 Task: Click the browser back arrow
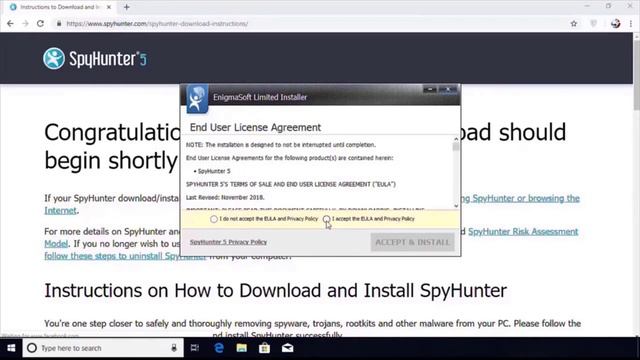10,24
